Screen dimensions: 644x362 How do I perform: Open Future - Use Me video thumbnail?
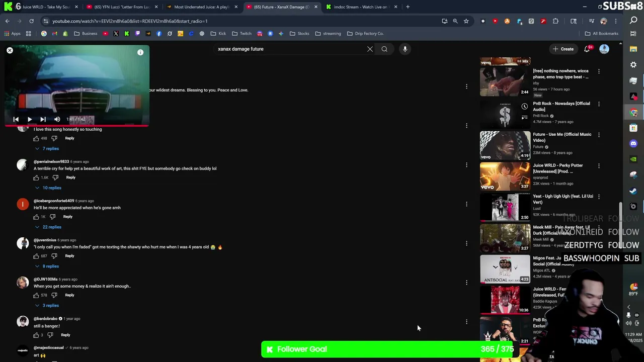pyautogui.click(x=505, y=145)
